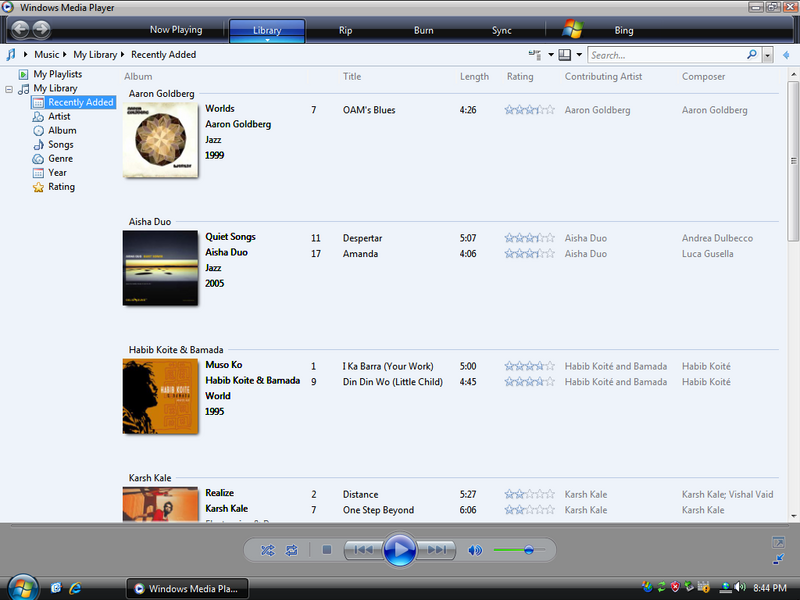Skip to the next track
The height and width of the screenshot is (600, 800).
pyautogui.click(x=437, y=550)
